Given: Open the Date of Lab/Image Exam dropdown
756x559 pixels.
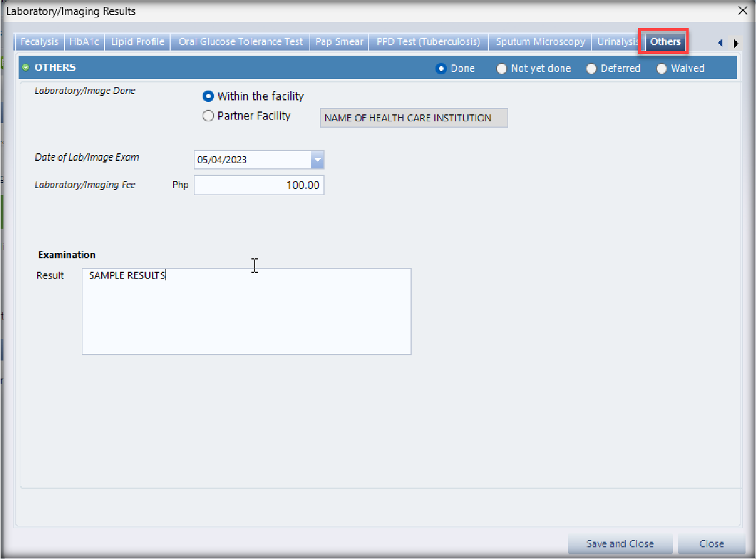Looking at the screenshot, I should [318, 160].
